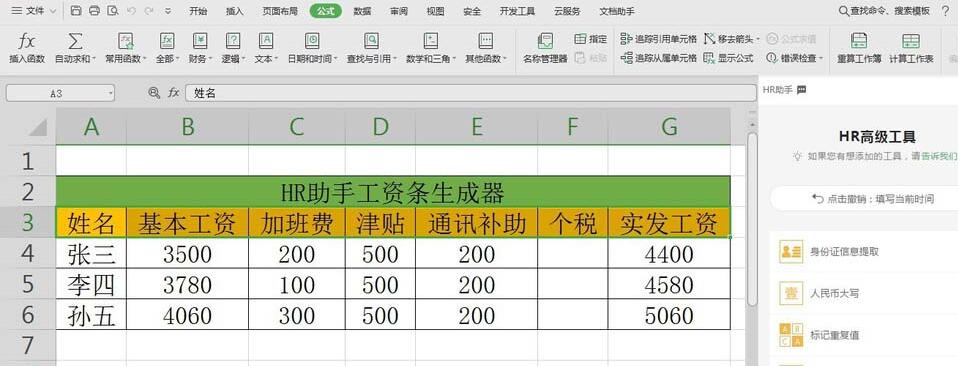
Task: Expand the quick access toolbar more arrow
Action: [168, 11]
